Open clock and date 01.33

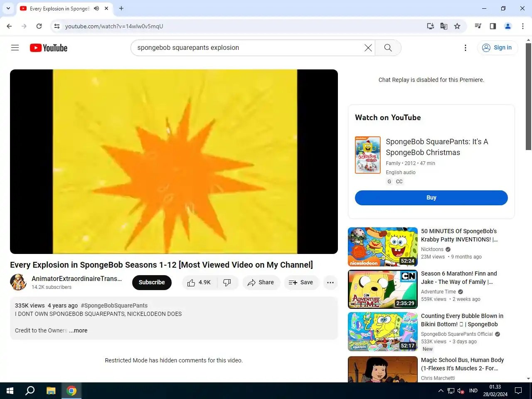point(495,391)
